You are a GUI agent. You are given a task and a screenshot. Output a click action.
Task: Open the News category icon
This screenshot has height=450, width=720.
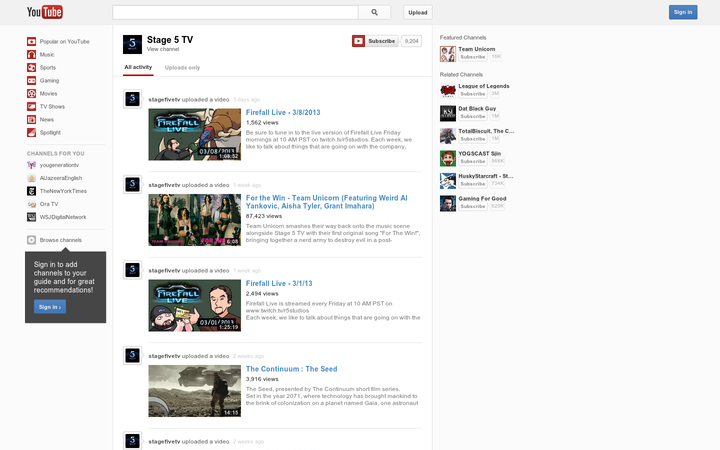[x=31, y=119]
